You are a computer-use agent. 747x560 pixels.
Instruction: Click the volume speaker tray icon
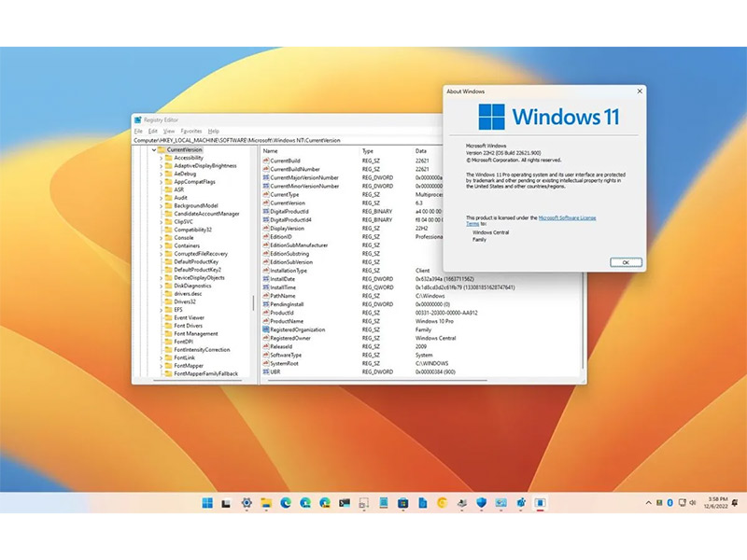tap(693, 503)
